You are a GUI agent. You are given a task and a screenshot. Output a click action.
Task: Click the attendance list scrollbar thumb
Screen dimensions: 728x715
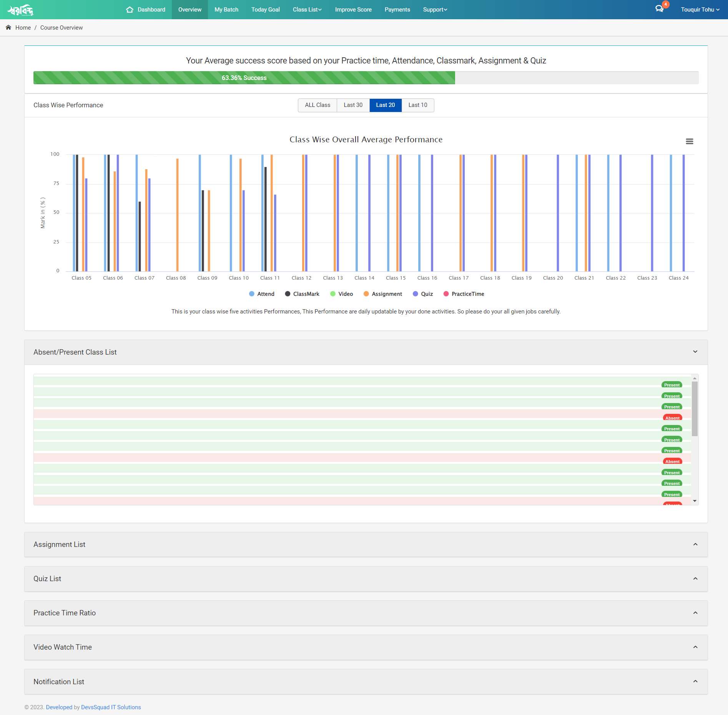[695, 409]
